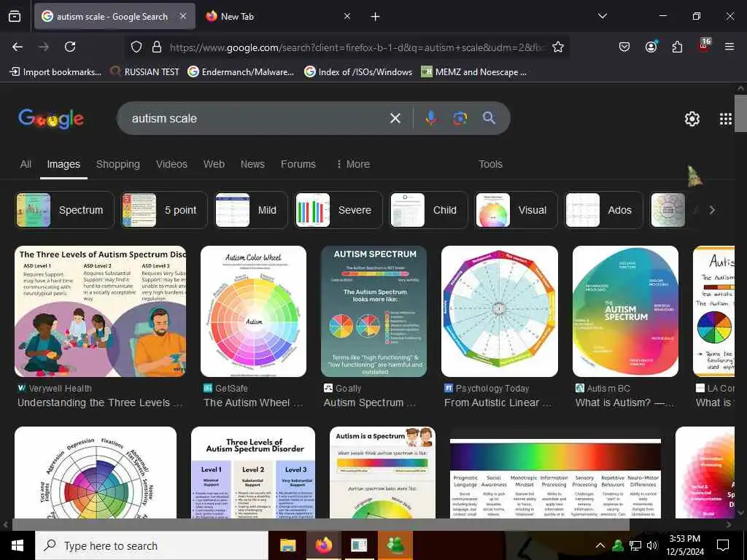
Task: Open extension icon with 16 badge
Action: pyautogui.click(x=704, y=46)
